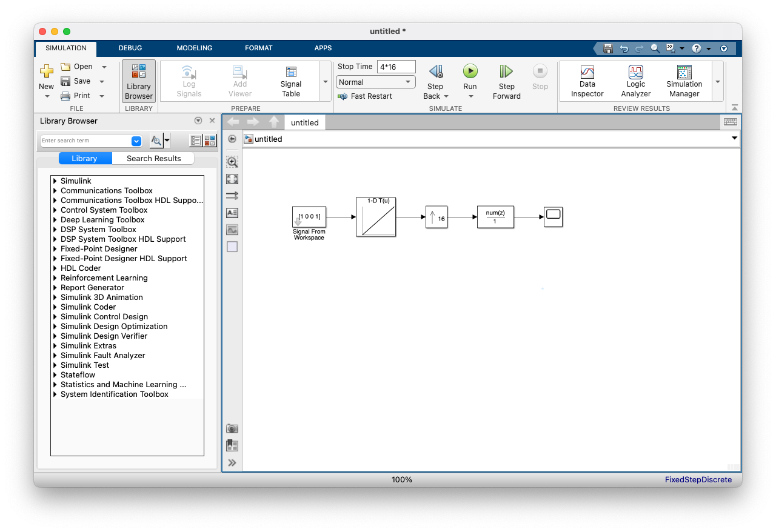Switch to the DEBUG ribbon tab

click(130, 48)
